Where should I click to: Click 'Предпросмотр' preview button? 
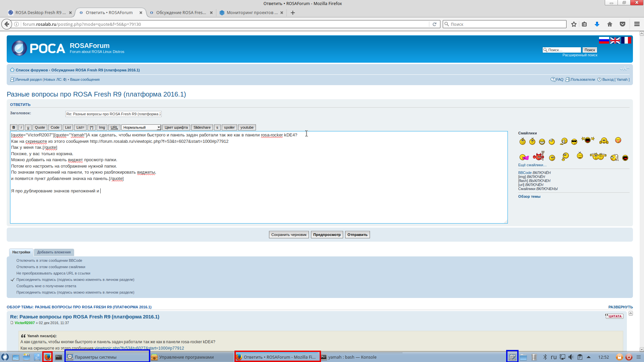[x=327, y=235]
